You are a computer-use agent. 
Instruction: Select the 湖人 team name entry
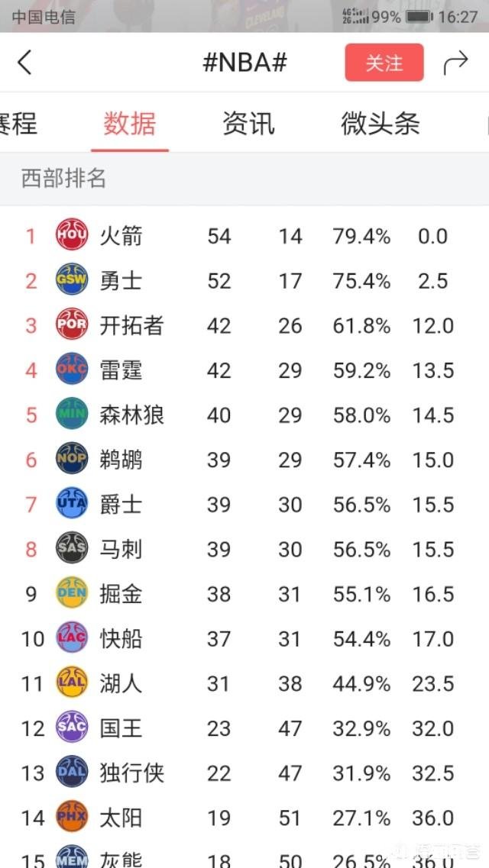(x=122, y=683)
